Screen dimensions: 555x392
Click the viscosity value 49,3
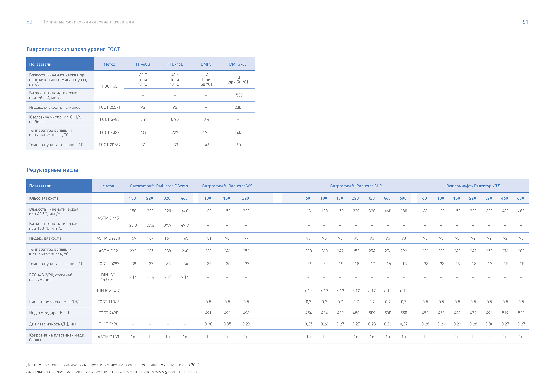(185, 226)
